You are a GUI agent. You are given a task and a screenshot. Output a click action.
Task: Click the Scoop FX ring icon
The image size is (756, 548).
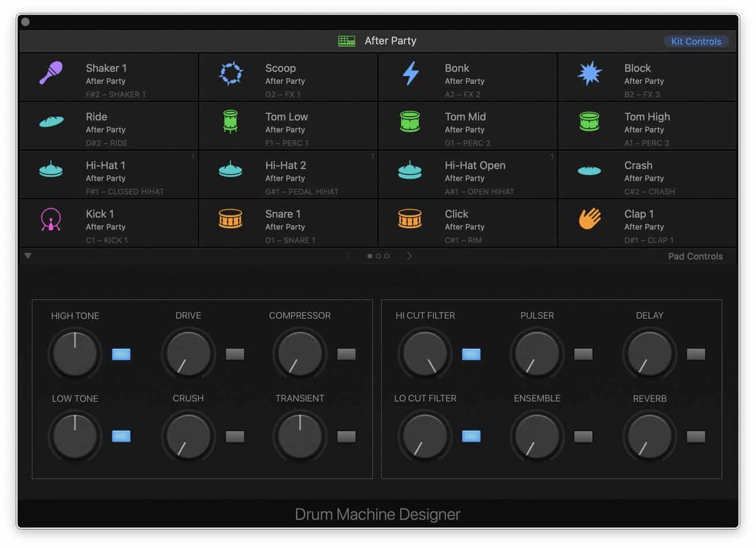[x=231, y=73]
